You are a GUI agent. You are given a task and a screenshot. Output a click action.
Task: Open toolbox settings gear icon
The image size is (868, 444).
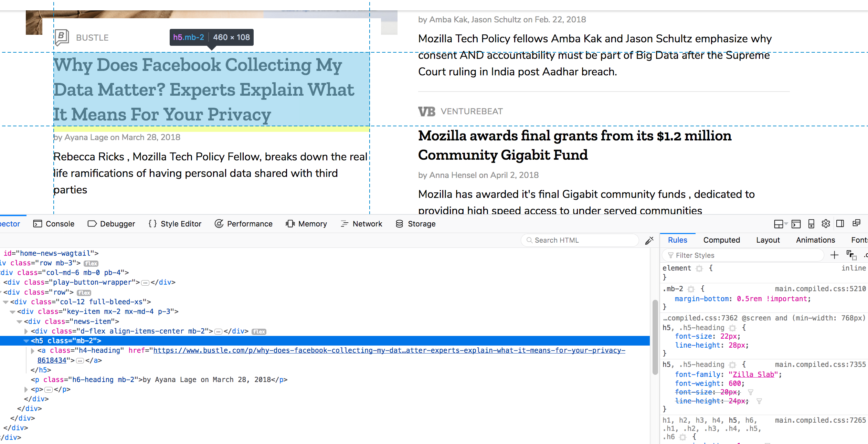click(x=826, y=224)
